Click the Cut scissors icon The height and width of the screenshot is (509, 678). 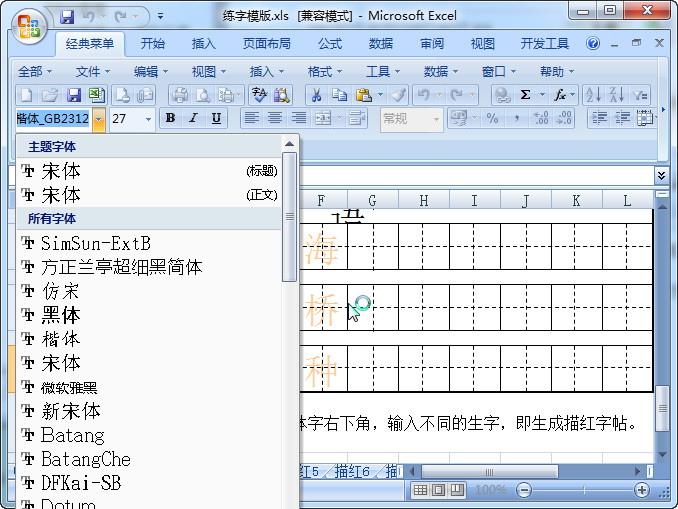click(x=315, y=95)
